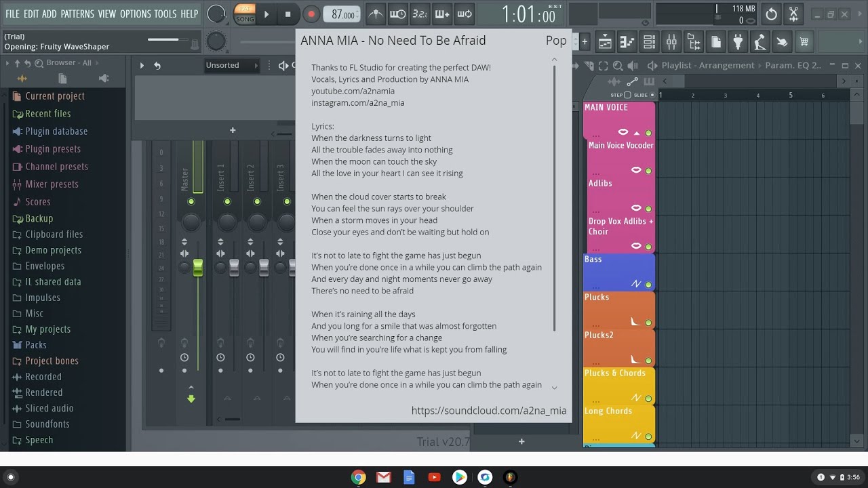
Task: Open Google Docs from the taskbar
Action: [x=409, y=477]
